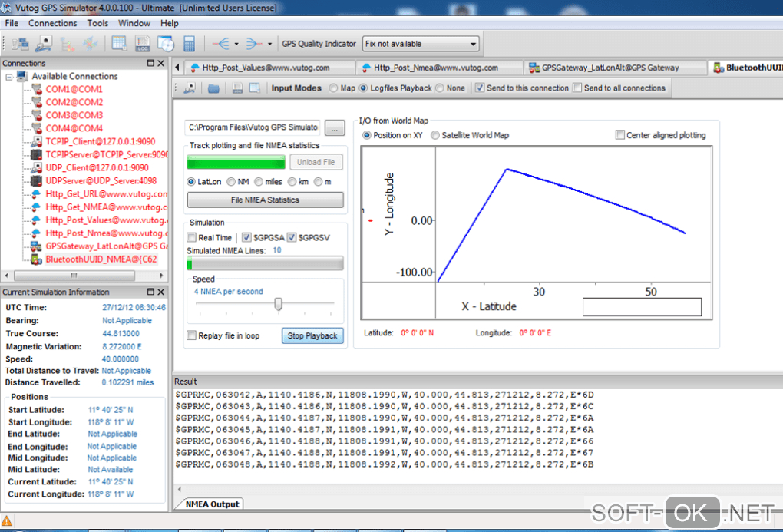This screenshot has height=532, width=783.
Task: Click the window view icon beside Input Modes
Action: [x=255, y=88]
